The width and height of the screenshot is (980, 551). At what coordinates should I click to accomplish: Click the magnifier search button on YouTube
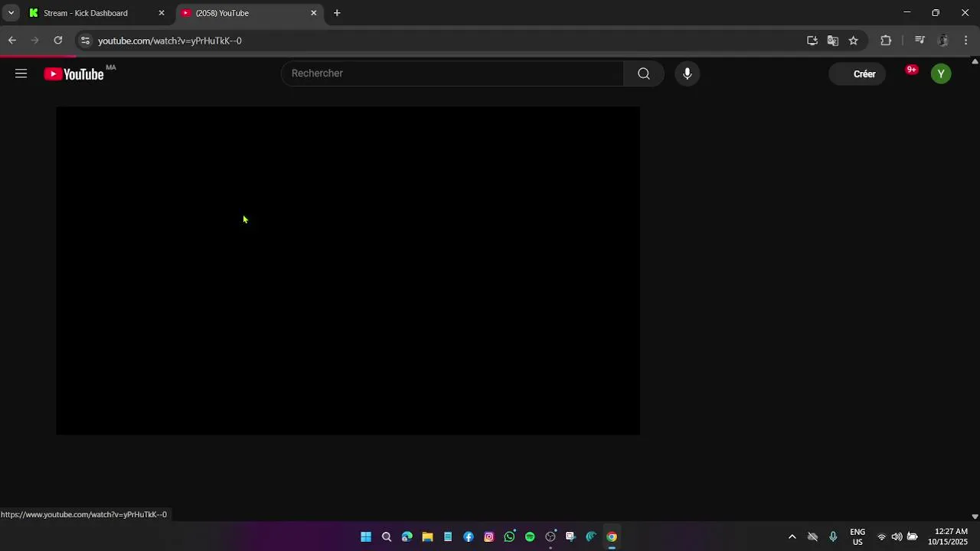(644, 73)
